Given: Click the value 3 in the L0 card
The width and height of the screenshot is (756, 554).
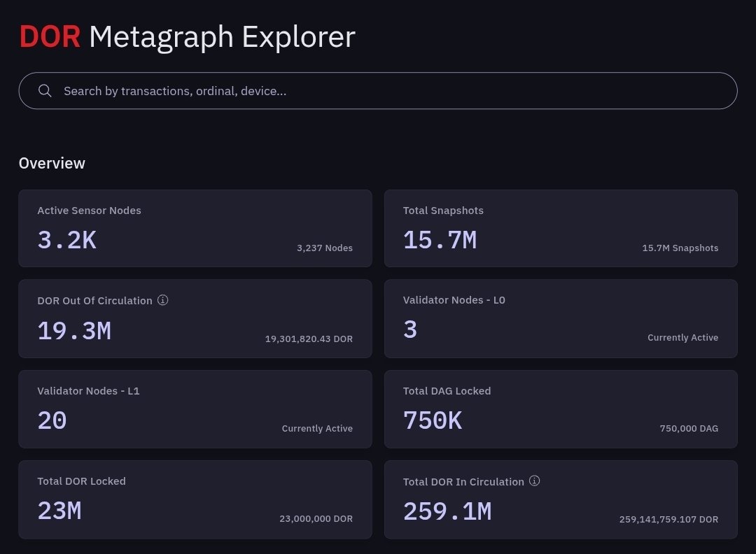Looking at the screenshot, I should pos(410,329).
